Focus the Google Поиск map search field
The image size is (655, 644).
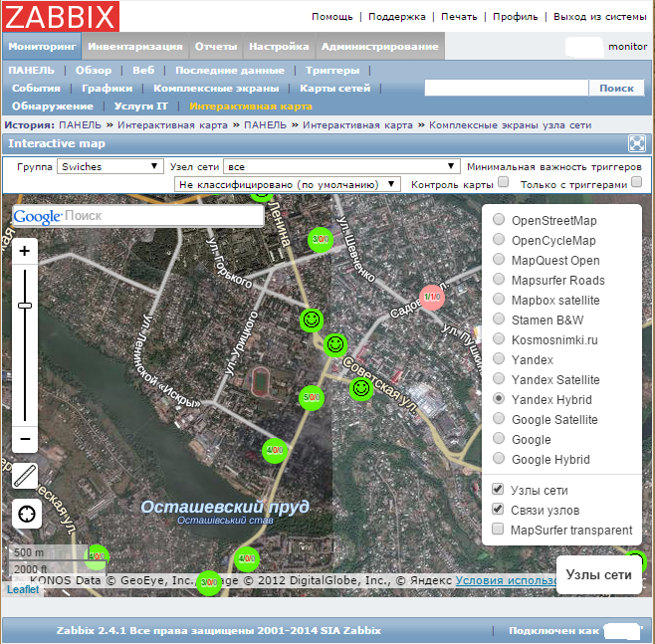point(138,216)
